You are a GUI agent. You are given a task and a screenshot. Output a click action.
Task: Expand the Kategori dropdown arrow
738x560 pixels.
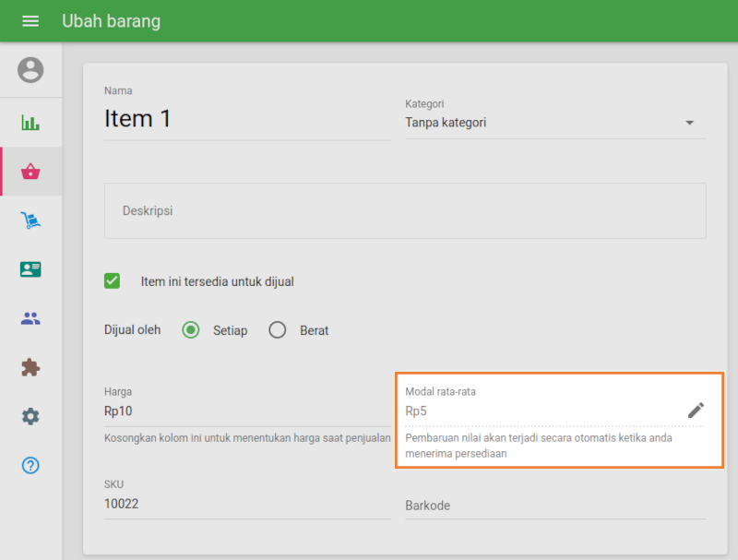(x=689, y=123)
